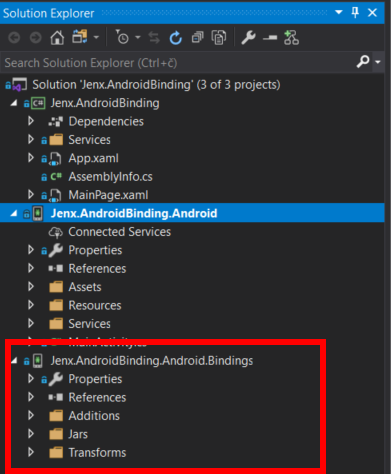
Task: Open Properties wrench in toolbar
Action: click(x=248, y=37)
